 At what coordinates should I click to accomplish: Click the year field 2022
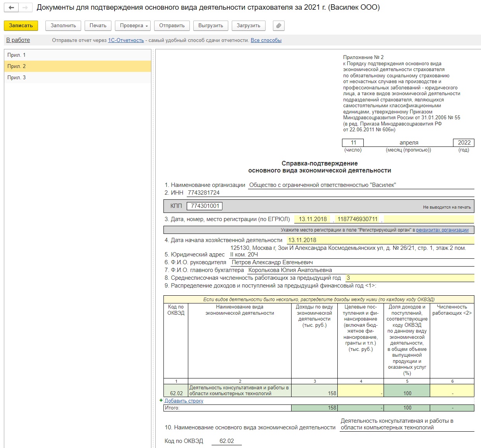[x=464, y=143]
